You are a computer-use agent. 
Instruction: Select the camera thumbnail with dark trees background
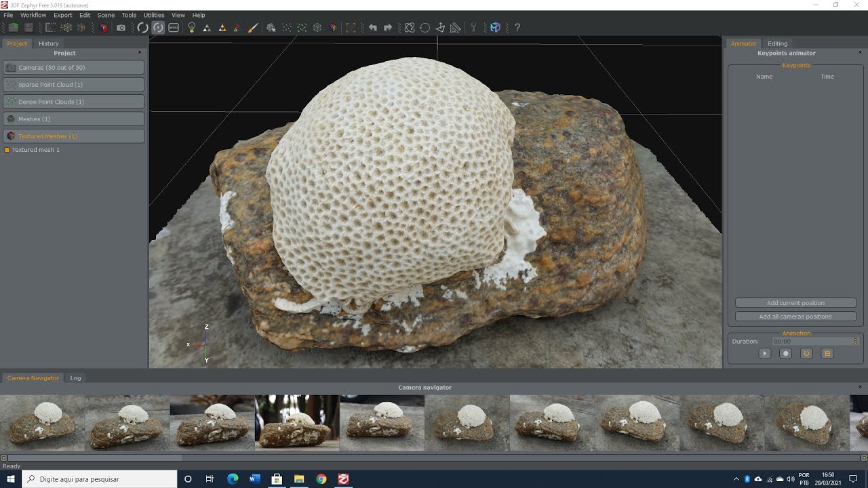click(297, 423)
